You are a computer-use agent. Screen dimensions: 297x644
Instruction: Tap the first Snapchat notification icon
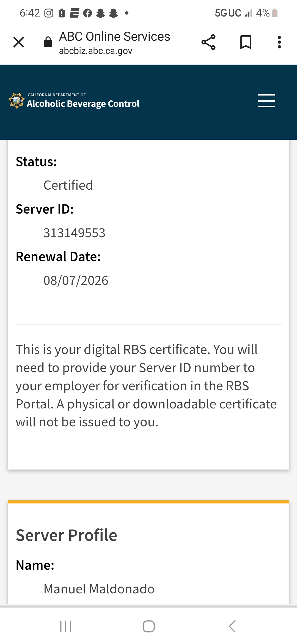click(x=101, y=13)
